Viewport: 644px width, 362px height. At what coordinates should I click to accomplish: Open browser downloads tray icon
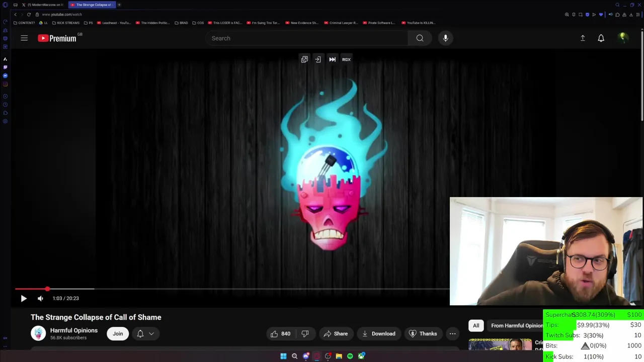631,15
